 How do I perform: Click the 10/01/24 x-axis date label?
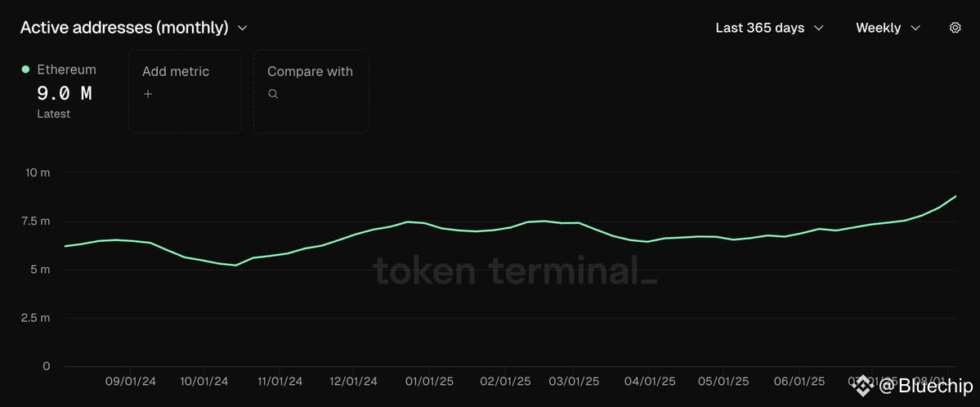tap(204, 381)
